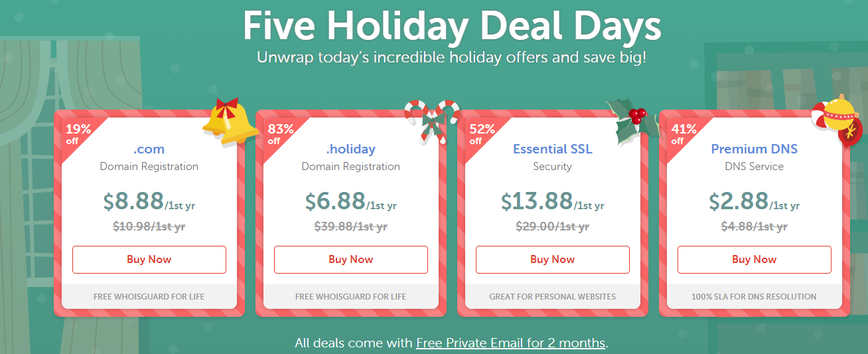Open the Essential SSL title link
868x354 pixels.
pyautogui.click(x=553, y=149)
